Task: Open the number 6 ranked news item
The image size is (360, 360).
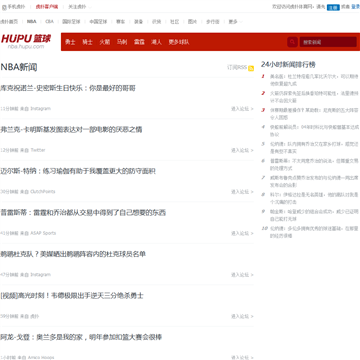Action: click(314, 164)
